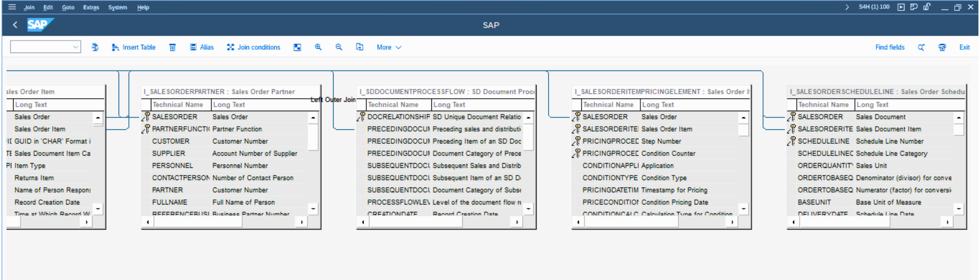The height and width of the screenshot is (280, 980).
Task: Click the Find fields button
Action: point(890,47)
